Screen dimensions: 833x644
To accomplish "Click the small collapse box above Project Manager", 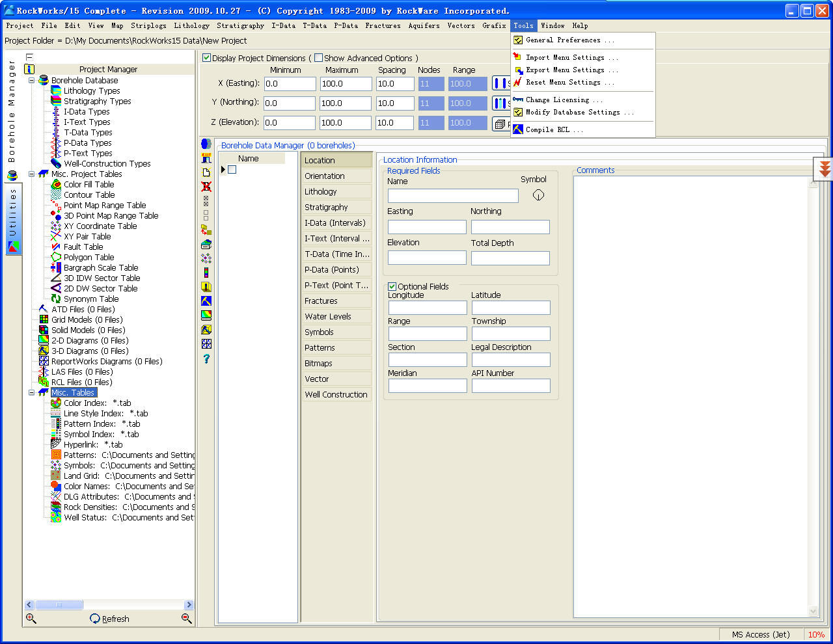I will [29, 57].
